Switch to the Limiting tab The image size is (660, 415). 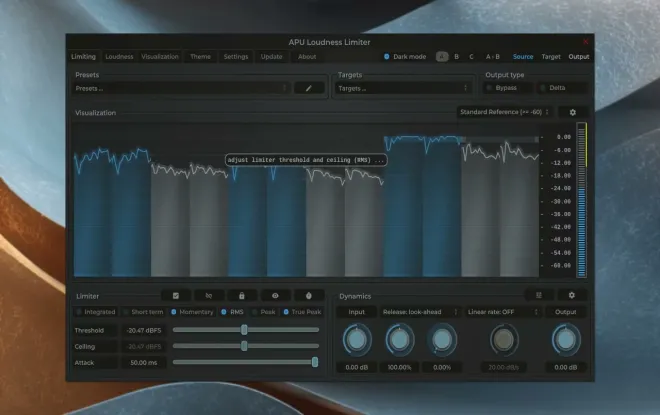click(x=83, y=56)
